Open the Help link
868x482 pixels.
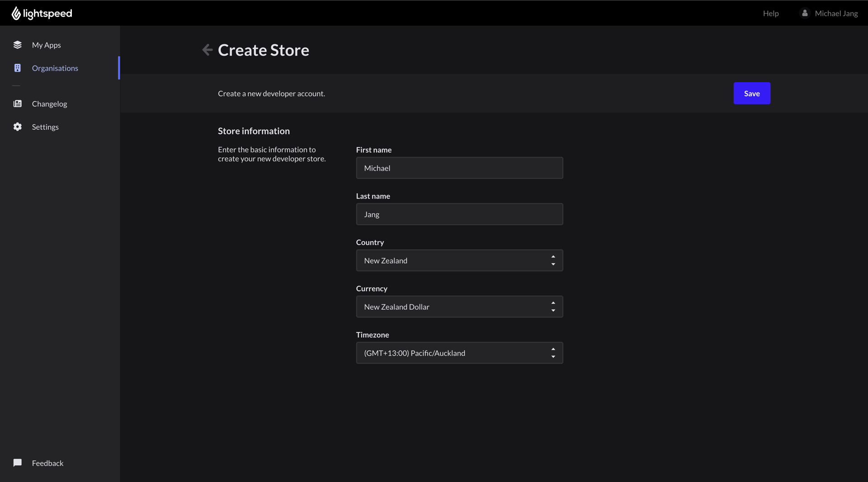click(x=770, y=13)
